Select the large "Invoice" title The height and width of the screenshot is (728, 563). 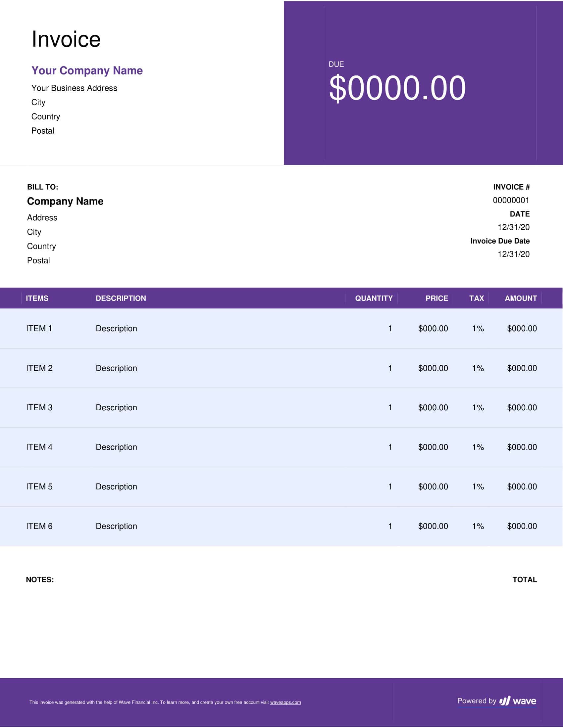click(x=66, y=39)
